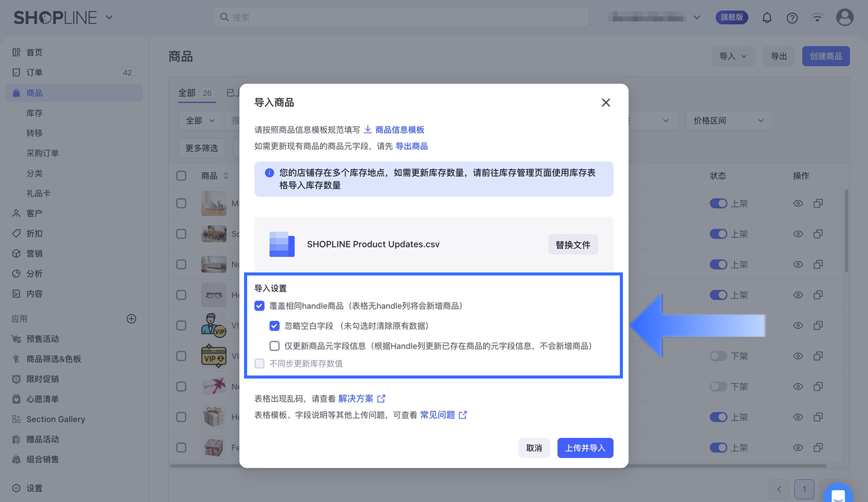Open the user profile avatar
Screen dimensions: 868x502
[845, 17]
